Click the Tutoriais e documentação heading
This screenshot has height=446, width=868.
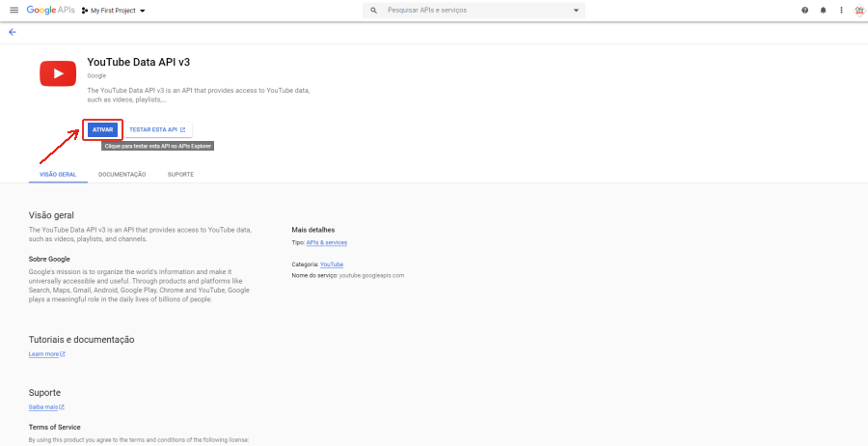coord(81,340)
